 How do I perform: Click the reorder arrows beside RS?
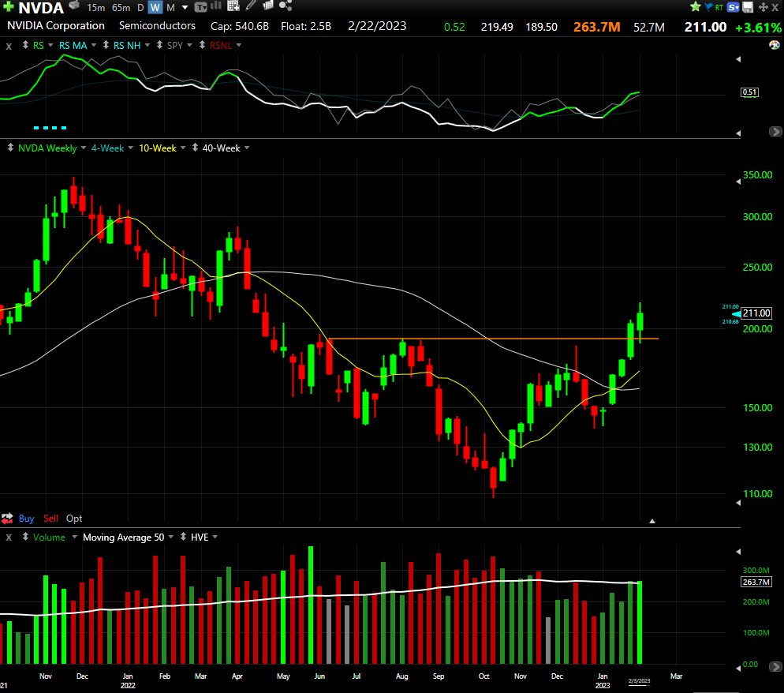[x=25, y=45]
